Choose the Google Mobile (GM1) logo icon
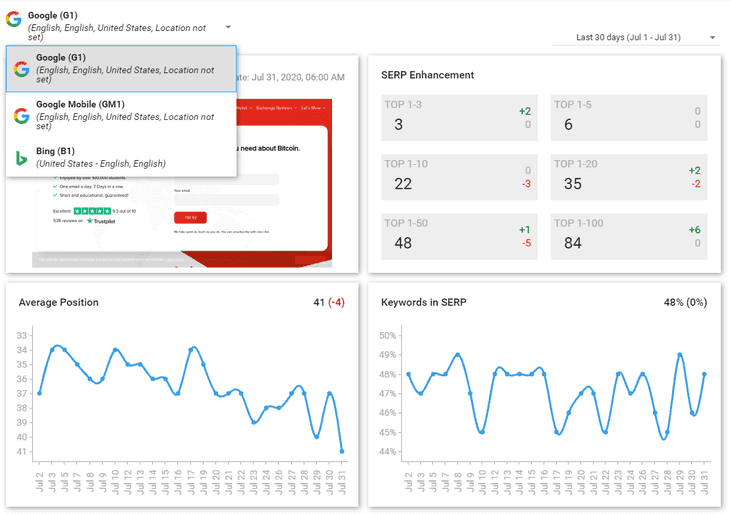 [21, 115]
